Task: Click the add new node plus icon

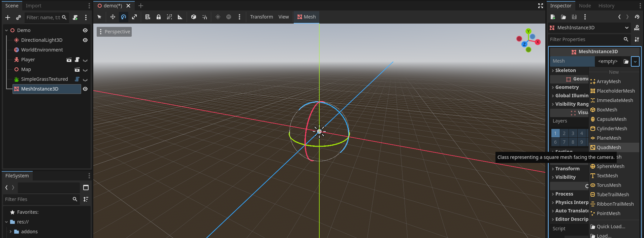Action: click(x=8, y=18)
